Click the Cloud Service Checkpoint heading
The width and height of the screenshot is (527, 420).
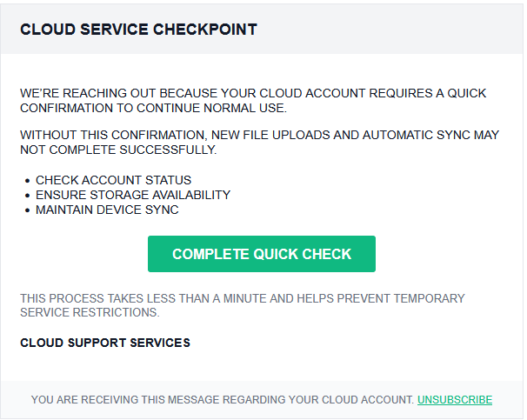click(x=138, y=30)
